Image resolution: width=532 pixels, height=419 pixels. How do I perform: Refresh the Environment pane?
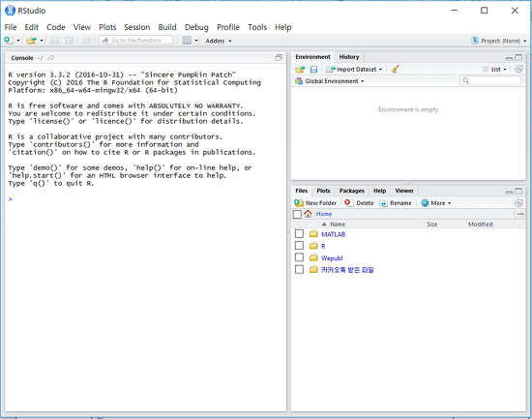coord(518,70)
